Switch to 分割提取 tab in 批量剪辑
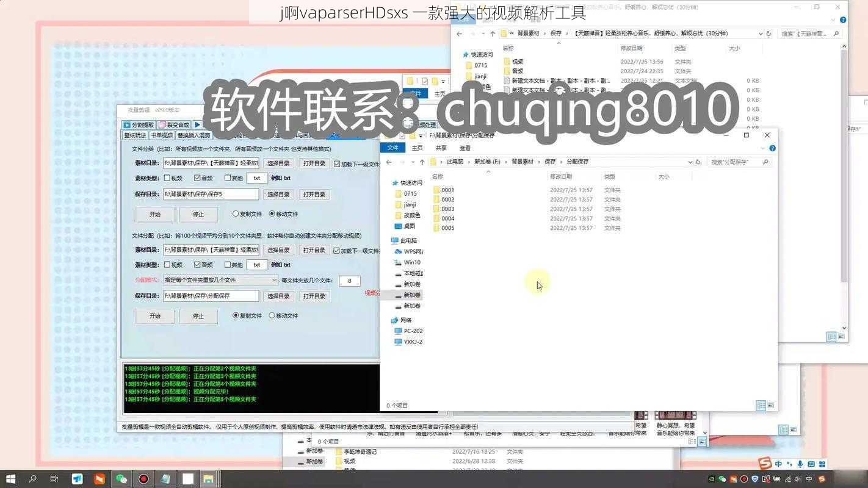 (139, 124)
